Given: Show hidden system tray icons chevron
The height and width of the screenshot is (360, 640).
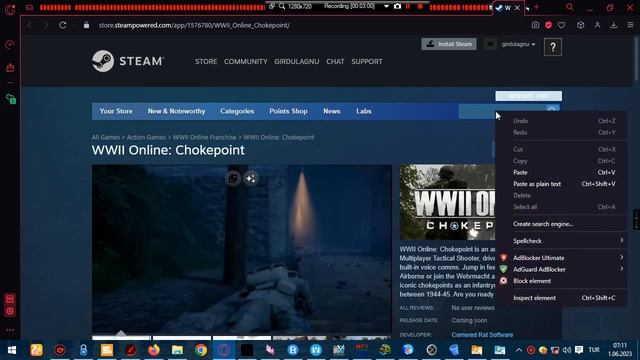Looking at the screenshot, I should (x=518, y=350).
